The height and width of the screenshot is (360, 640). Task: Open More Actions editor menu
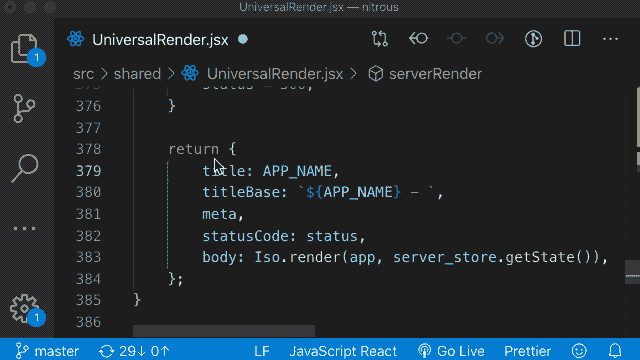click(610, 39)
